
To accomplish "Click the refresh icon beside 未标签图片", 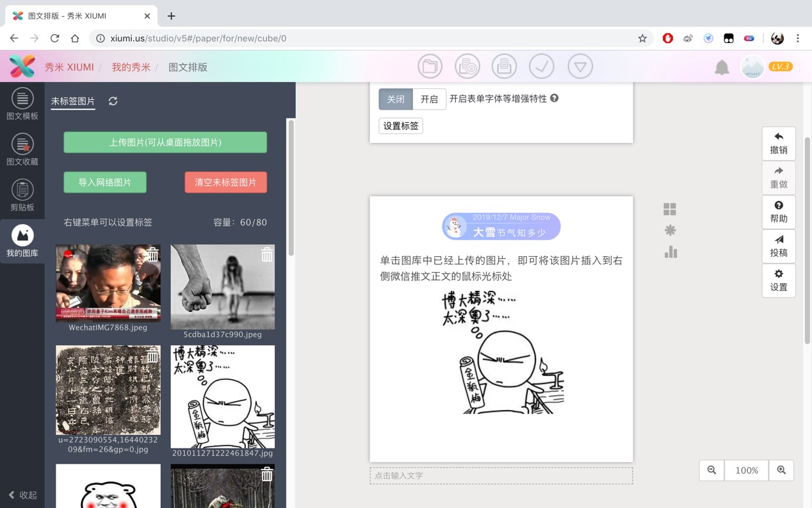I will [x=113, y=101].
